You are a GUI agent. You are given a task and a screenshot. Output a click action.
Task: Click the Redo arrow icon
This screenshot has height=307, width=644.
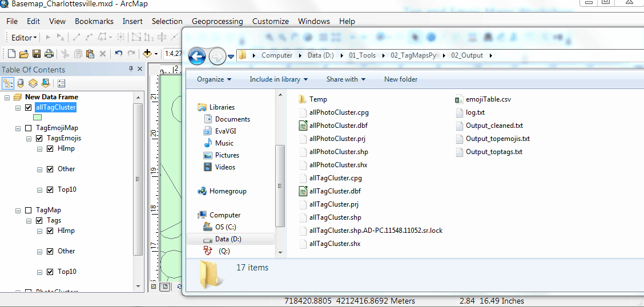click(x=131, y=54)
